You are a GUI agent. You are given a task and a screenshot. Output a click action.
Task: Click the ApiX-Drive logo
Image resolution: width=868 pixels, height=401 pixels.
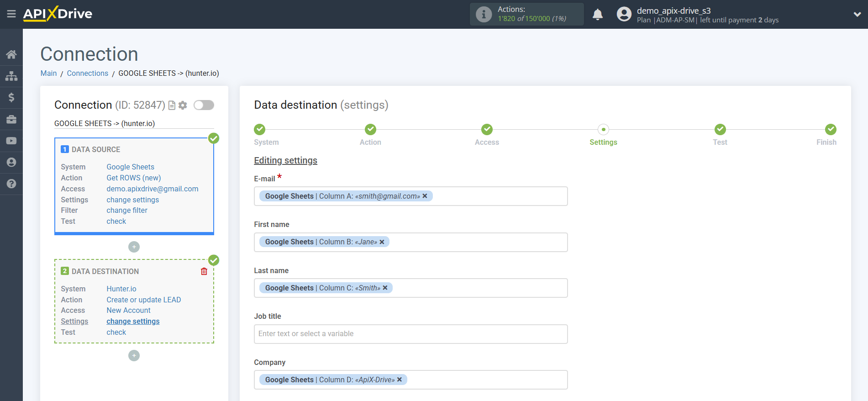point(58,14)
